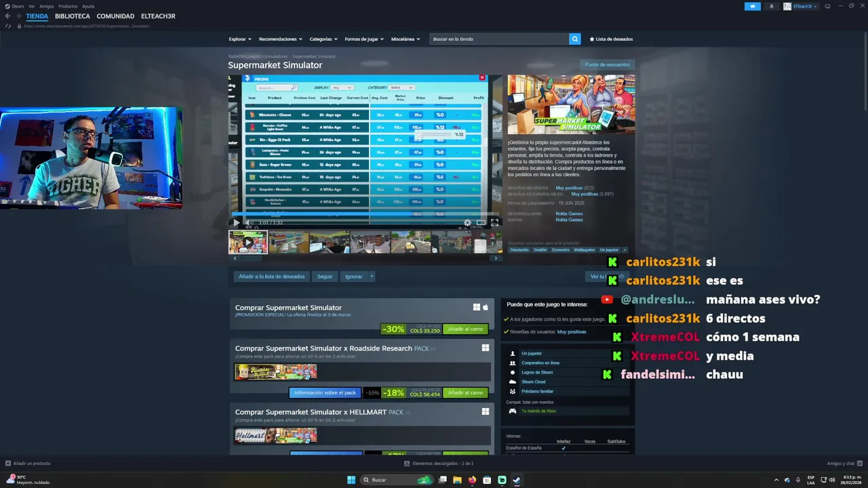Click Tu mando de Xbox link

click(x=538, y=411)
